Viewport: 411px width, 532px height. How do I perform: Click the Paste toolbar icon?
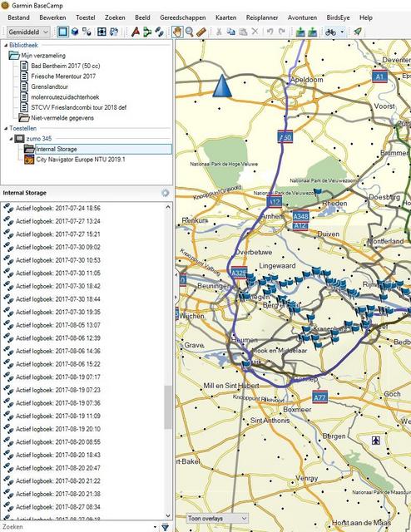tap(243, 32)
